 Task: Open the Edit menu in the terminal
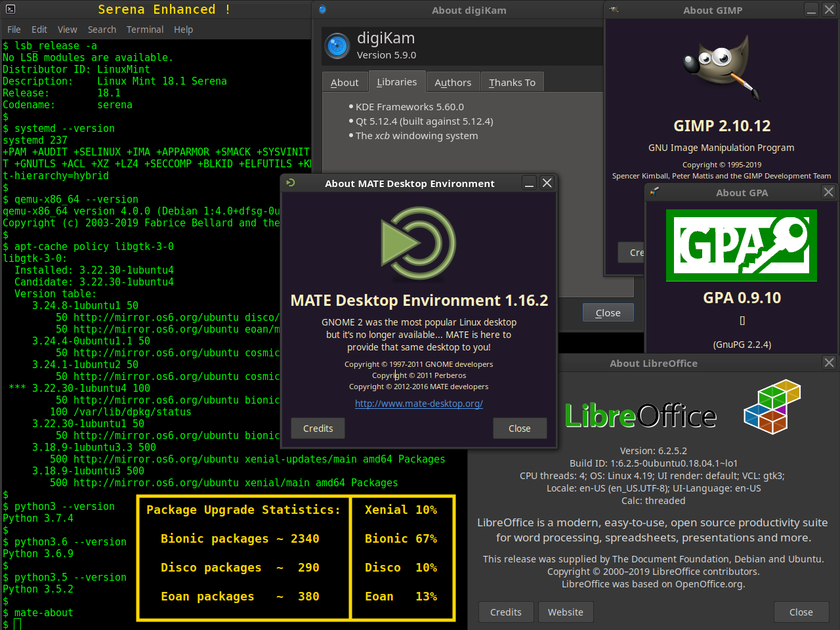[39, 30]
